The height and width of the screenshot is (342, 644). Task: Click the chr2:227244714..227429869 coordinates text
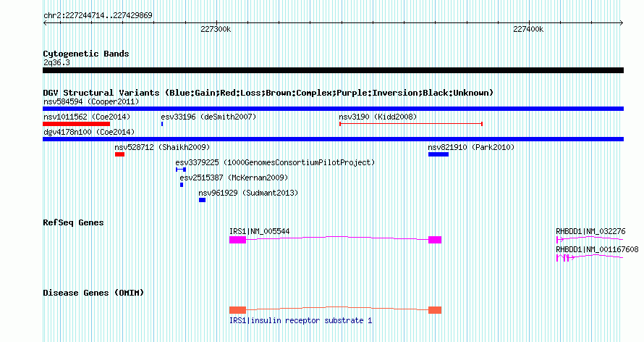click(x=98, y=16)
